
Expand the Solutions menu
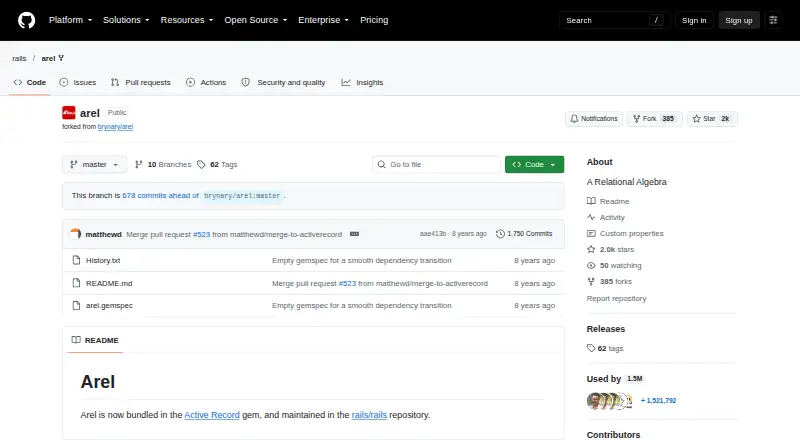click(x=126, y=20)
